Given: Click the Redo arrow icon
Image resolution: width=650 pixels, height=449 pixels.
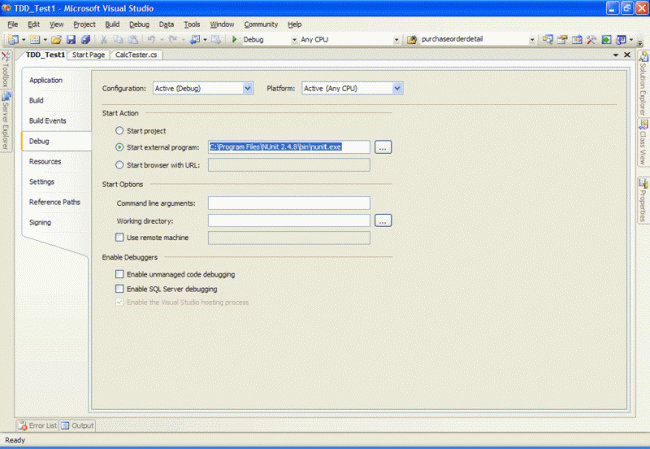Looking at the screenshot, I should click(172, 39).
